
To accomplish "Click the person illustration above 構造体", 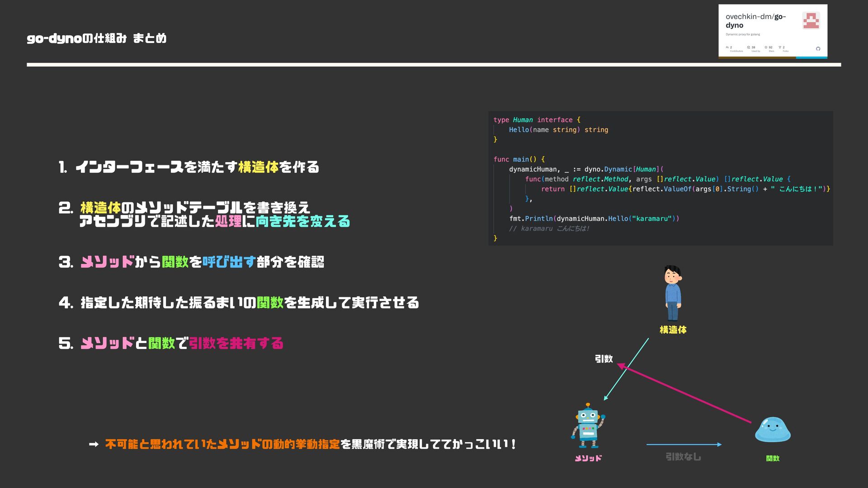I will [673, 293].
